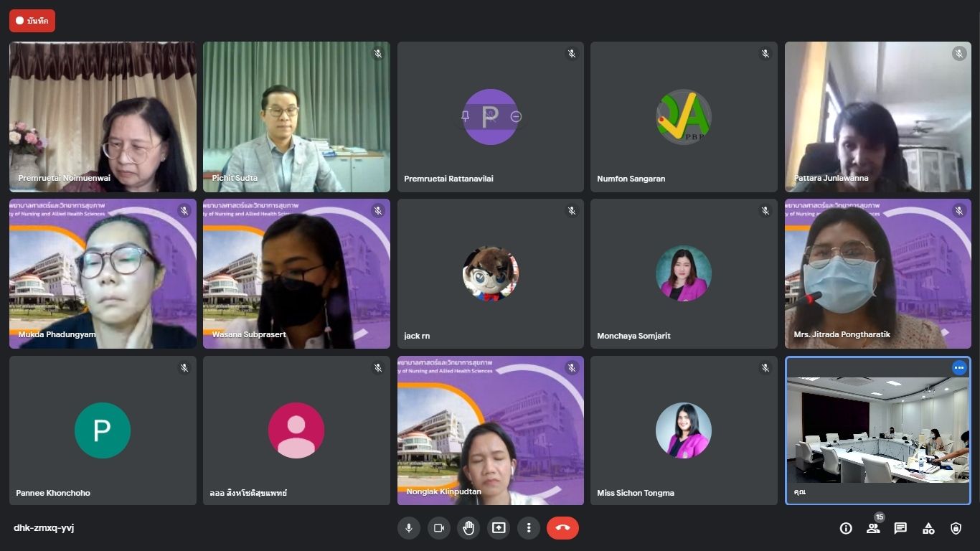Show the list of 15 participants
Image resolution: width=980 pixels, height=551 pixels.
873,528
